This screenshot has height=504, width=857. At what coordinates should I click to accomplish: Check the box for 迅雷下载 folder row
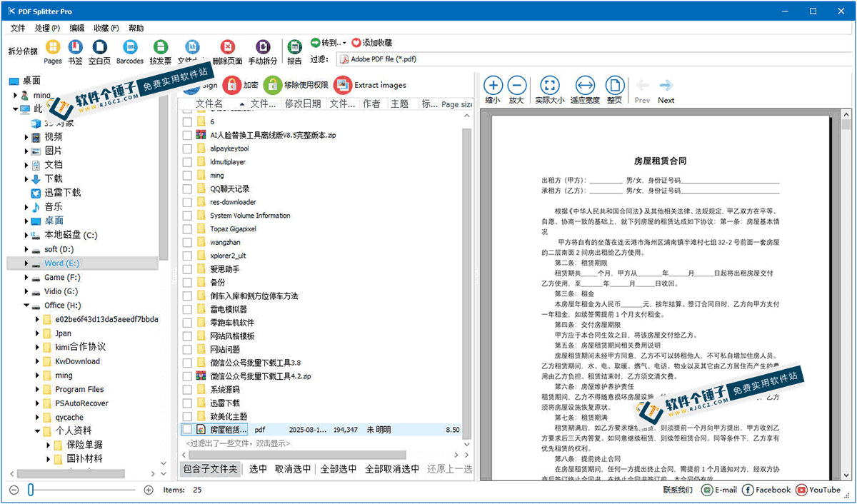click(187, 403)
